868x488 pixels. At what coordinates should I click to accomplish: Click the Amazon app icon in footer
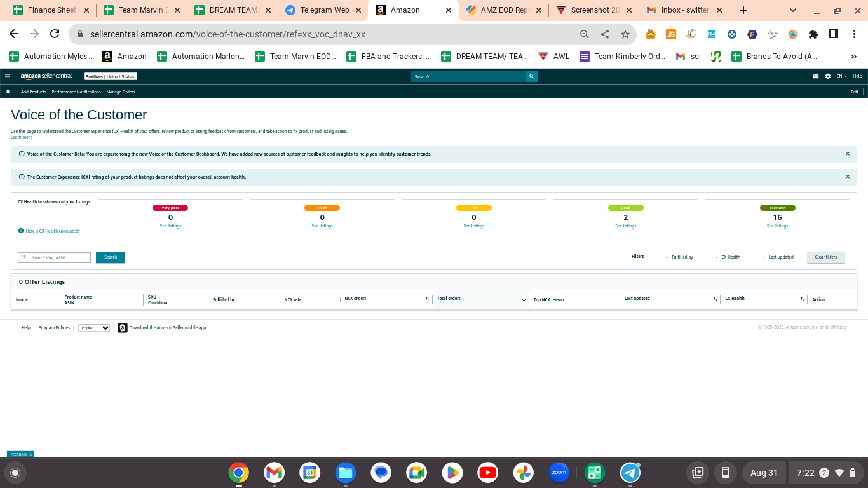tap(123, 328)
